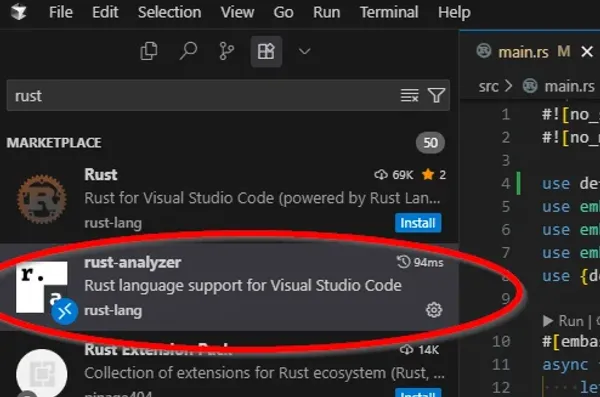Open the filter extensions funnel icon
Viewport: 600px width, 397px height.
tap(436, 95)
